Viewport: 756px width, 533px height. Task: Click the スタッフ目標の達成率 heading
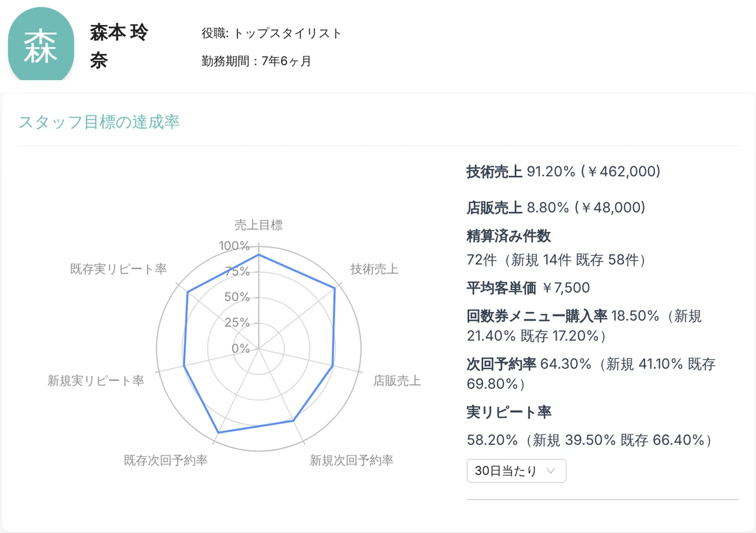[100, 122]
